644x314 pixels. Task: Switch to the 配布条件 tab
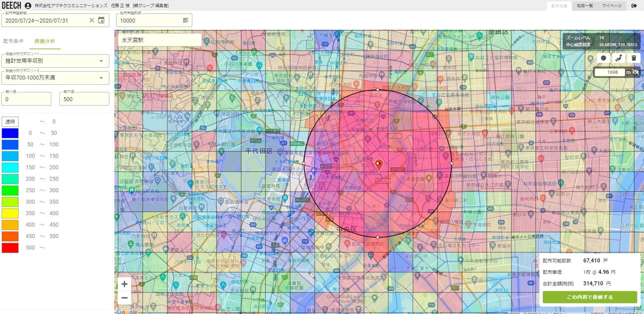13,41
